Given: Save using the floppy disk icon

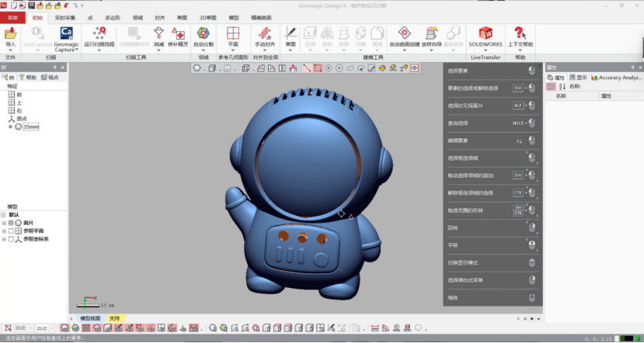Looking at the screenshot, I should click(31, 5).
